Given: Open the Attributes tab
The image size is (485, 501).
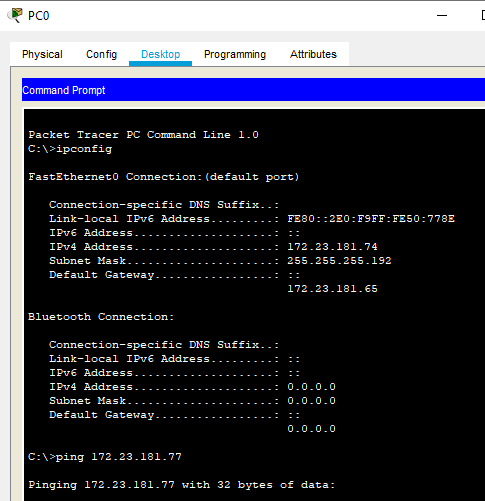Looking at the screenshot, I should [313, 54].
